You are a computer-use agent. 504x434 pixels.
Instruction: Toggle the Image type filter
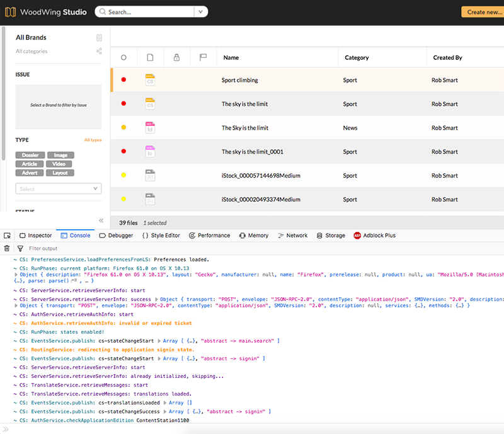pyautogui.click(x=60, y=155)
